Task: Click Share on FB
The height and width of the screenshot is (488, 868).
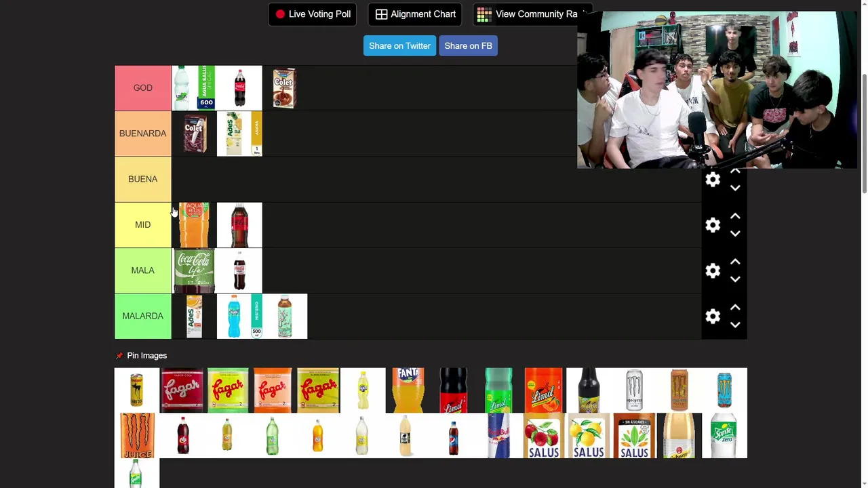Action: point(468,46)
